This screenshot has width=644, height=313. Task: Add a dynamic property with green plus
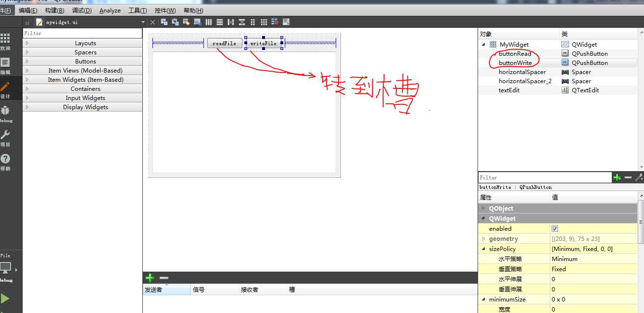tap(617, 177)
